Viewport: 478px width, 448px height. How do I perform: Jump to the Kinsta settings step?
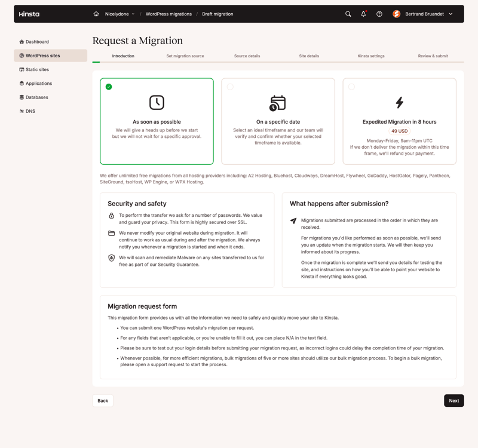pos(370,56)
